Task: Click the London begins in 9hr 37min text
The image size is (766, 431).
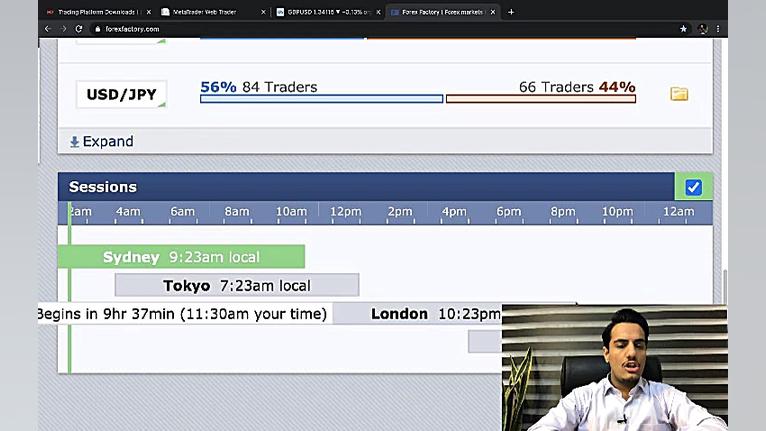Action: point(182,314)
